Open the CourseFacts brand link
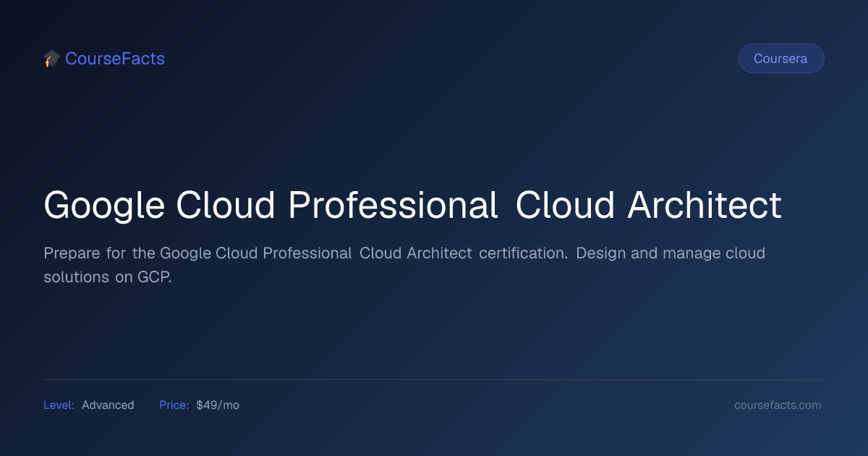The image size is (868, 456). [x=115, y=59]
